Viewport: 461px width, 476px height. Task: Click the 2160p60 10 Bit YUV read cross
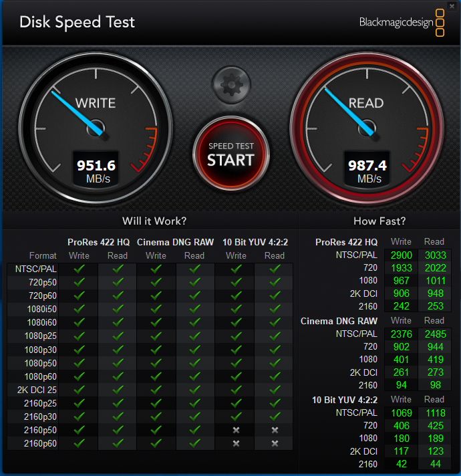point(275,443)
